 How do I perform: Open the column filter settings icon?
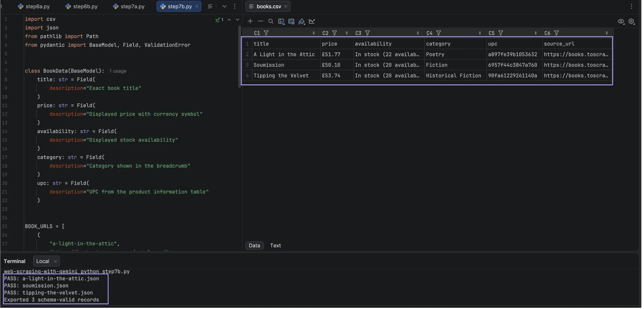pyautogui.click(x=281, y=21)
